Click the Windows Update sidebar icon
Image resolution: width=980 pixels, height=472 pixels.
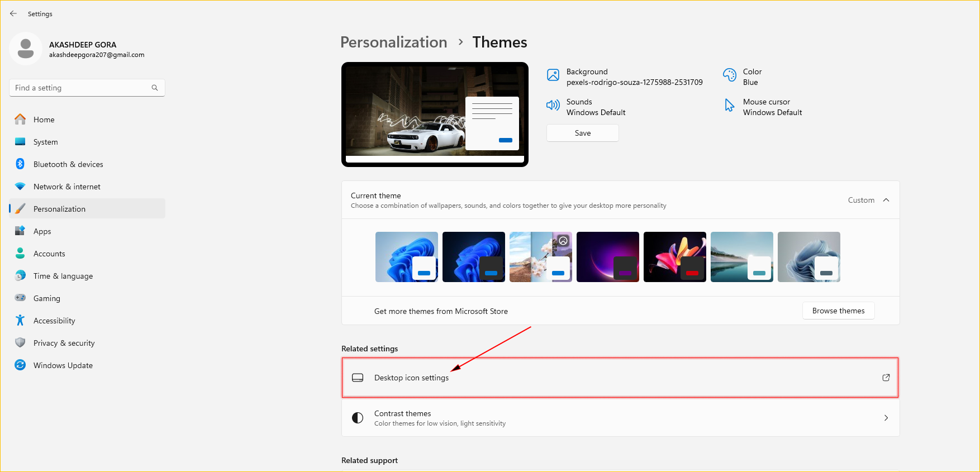coord(20,365)
